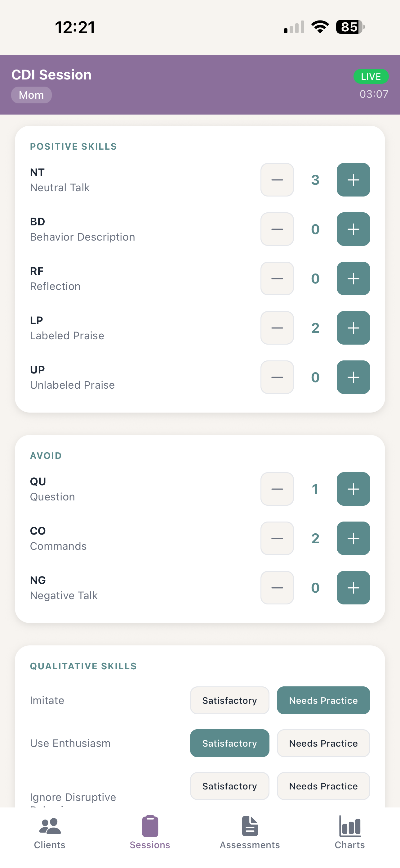
Task: Mark Imitate as Satisfactory
Action: pyautogui.click(x=230, y=700)
